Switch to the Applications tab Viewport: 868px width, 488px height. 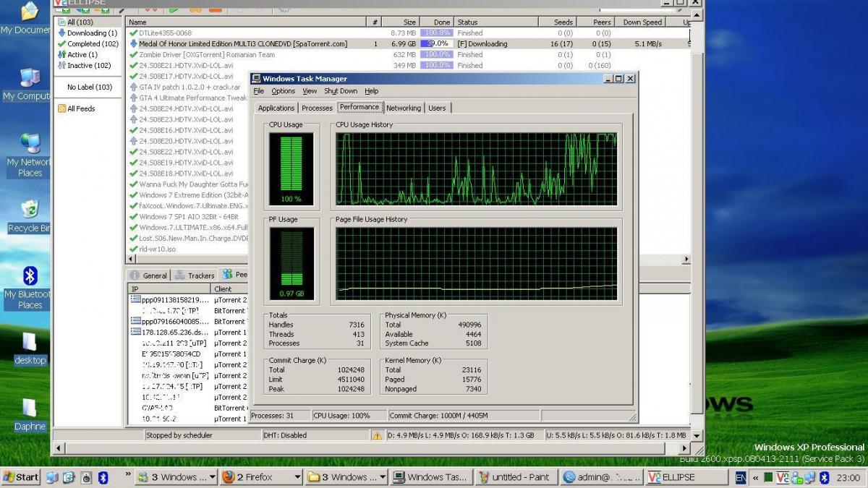(276, 108)
